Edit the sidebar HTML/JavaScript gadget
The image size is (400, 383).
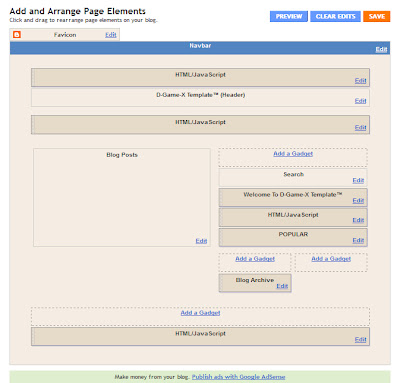(358, 220)
